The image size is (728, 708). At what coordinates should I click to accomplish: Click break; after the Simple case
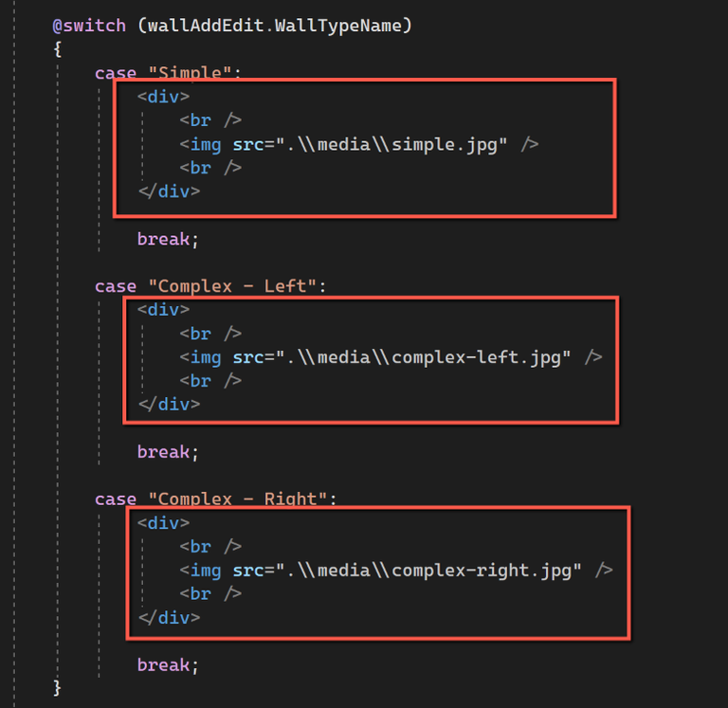click(x=168, y=239)
